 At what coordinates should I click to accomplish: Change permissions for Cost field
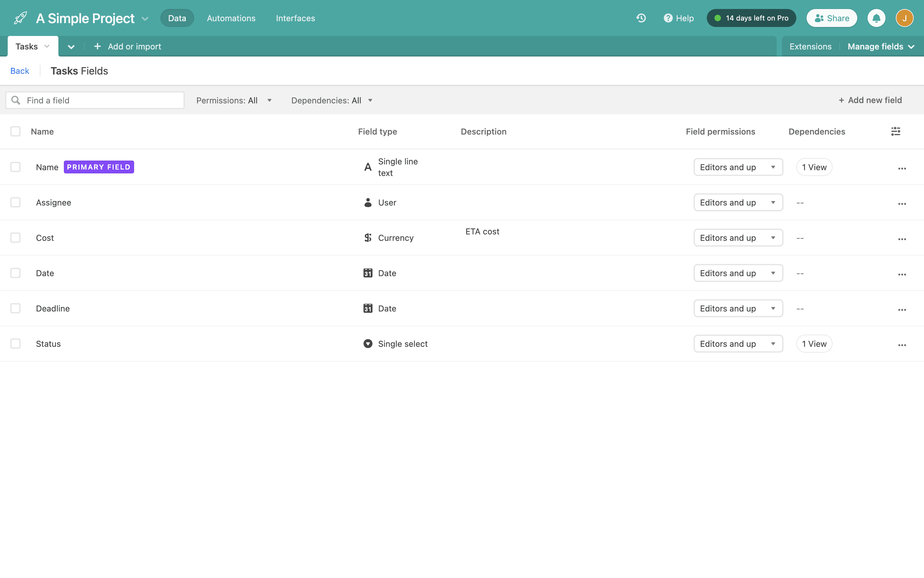738,238
